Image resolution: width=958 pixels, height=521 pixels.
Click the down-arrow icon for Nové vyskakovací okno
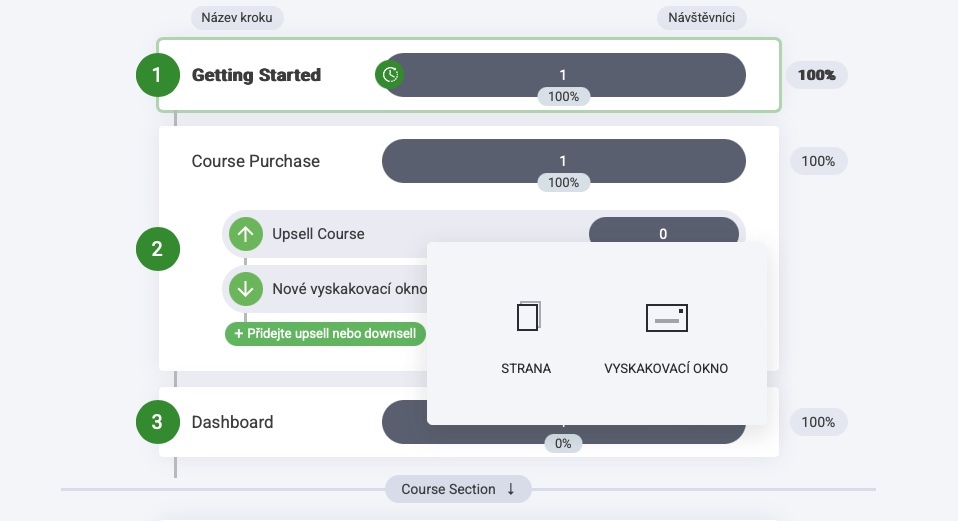tap(245, 289)
